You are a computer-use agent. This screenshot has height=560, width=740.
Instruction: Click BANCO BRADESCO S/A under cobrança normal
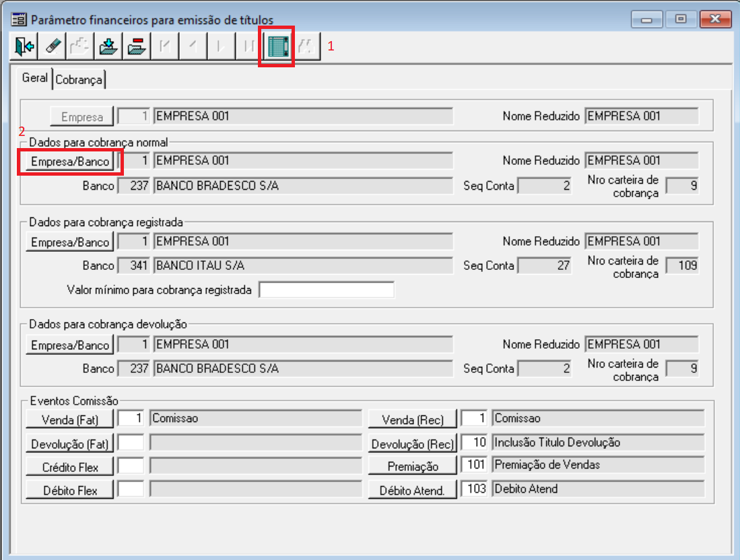click(217, 186)
